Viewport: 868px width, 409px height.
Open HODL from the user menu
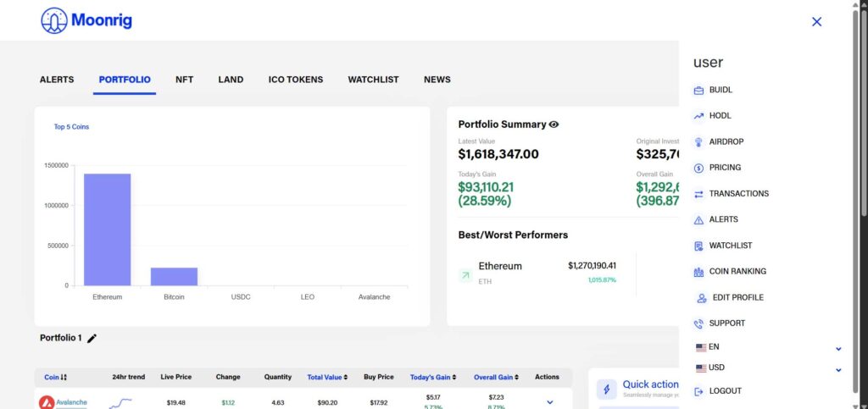pyautogui.click(x=721, y=115)
